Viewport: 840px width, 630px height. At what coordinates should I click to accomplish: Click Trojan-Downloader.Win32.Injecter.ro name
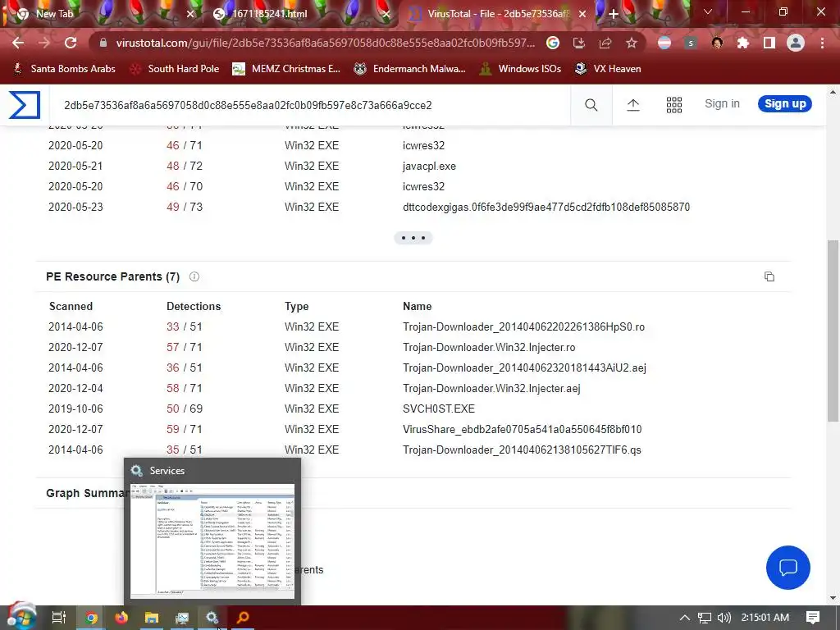[489, 347]
